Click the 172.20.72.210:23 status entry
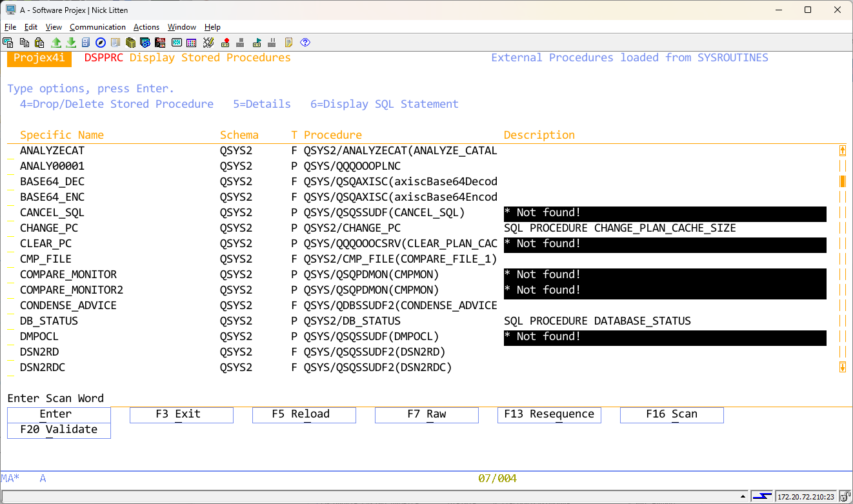This screenshot has height=504, width=853. (x=805, y=497)
